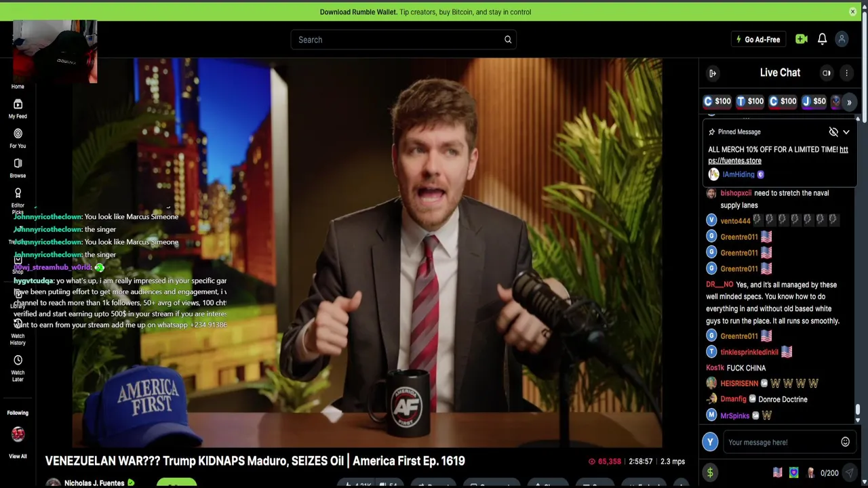Click the video title text

coord(255,461)
